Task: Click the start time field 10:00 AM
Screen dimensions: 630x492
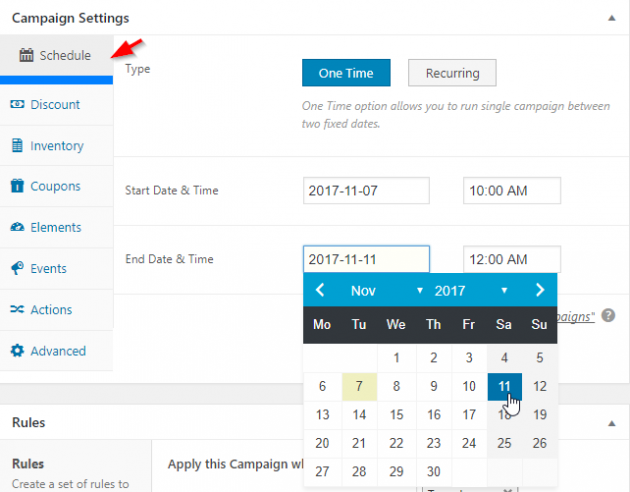Action: tap(511, 191)
